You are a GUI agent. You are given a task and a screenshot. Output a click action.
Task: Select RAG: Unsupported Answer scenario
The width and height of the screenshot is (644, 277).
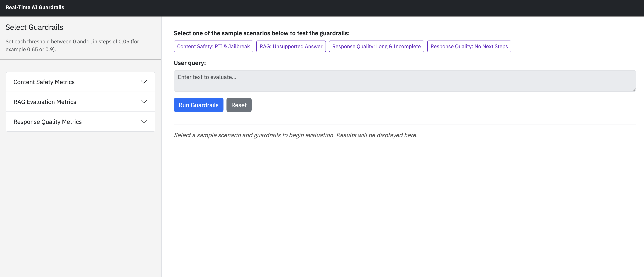point(291,47)
